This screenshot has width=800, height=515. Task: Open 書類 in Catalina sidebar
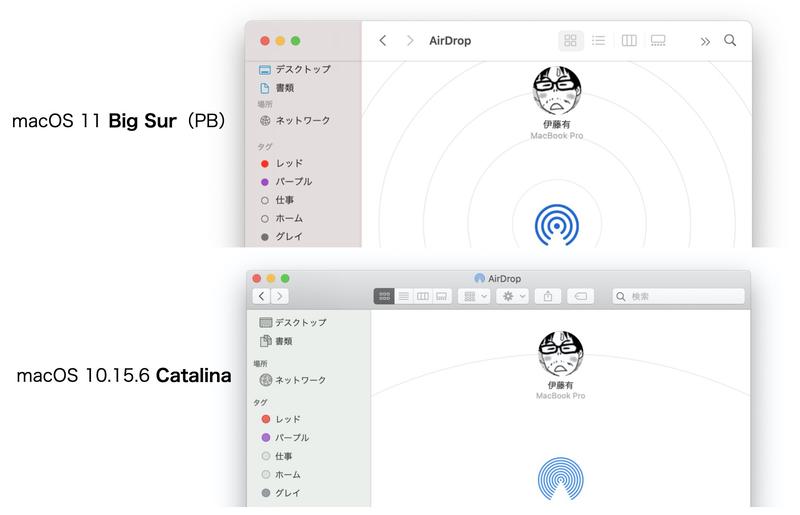point(276,341)
